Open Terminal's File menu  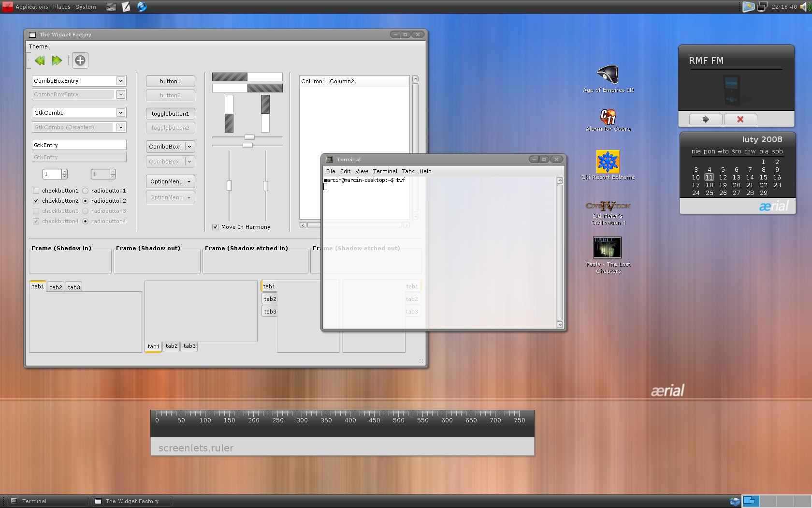[x=331, y=171]
